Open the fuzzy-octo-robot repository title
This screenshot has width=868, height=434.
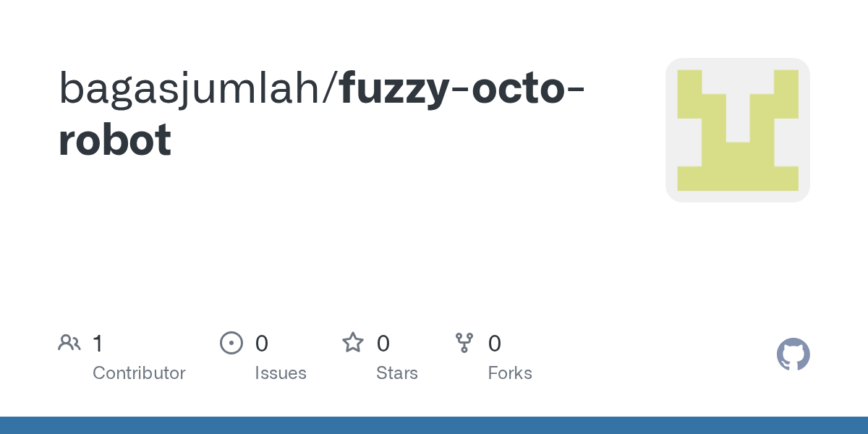coord(322,114)
